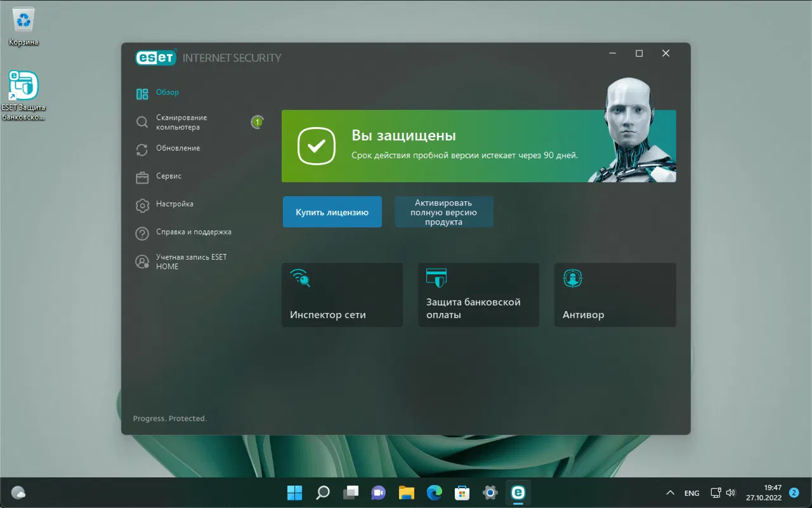Open Настройка using the gear icon
The image size is (812, 508).
click(x=141, y=204)
